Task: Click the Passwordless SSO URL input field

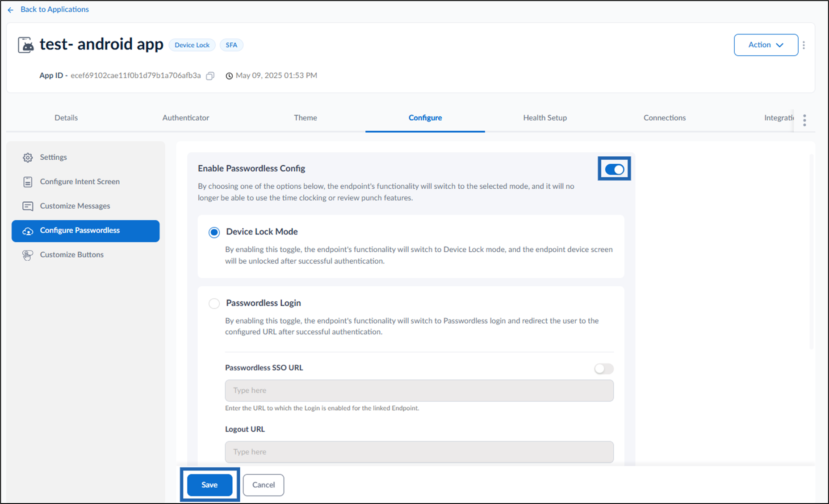Action: click(x=419, y=391)
